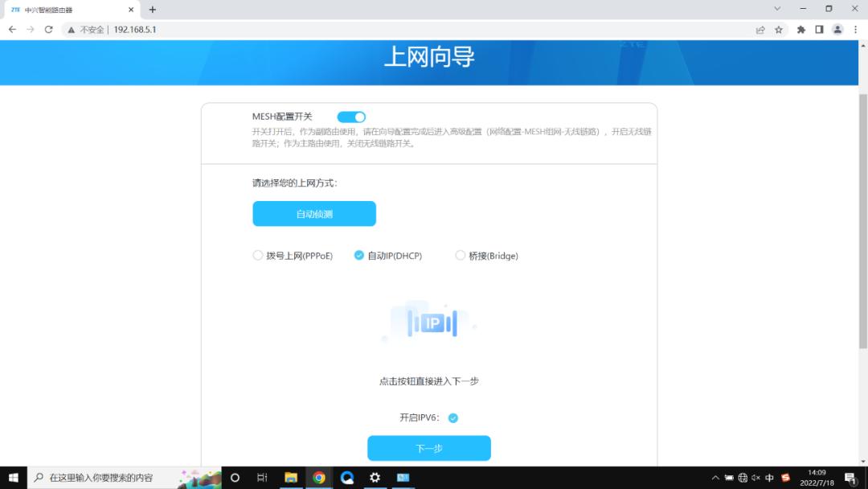Viewport: 868px width, 489px height.
Task: Launch QQ Browser from the taskbar
Action: (x=347, y=477)
